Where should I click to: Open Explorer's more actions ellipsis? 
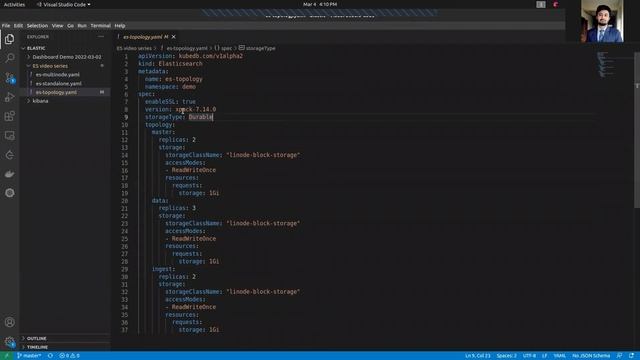(101, 37)
